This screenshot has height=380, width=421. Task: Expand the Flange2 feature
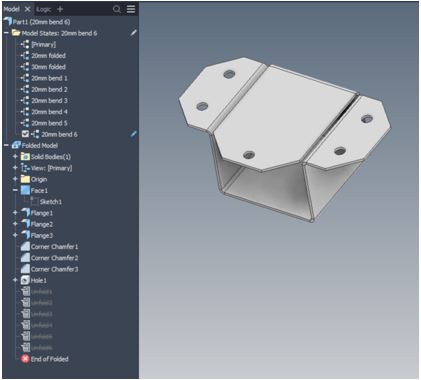tap(15, 224)
